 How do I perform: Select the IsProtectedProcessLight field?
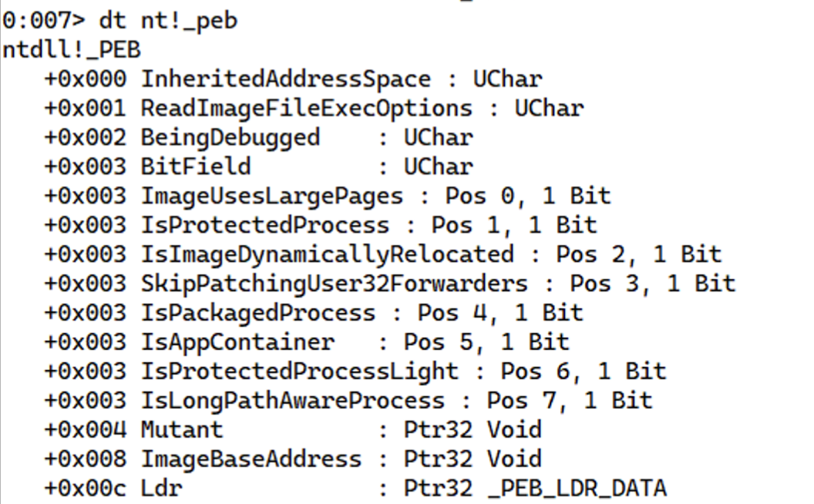[x=299, y=371]
